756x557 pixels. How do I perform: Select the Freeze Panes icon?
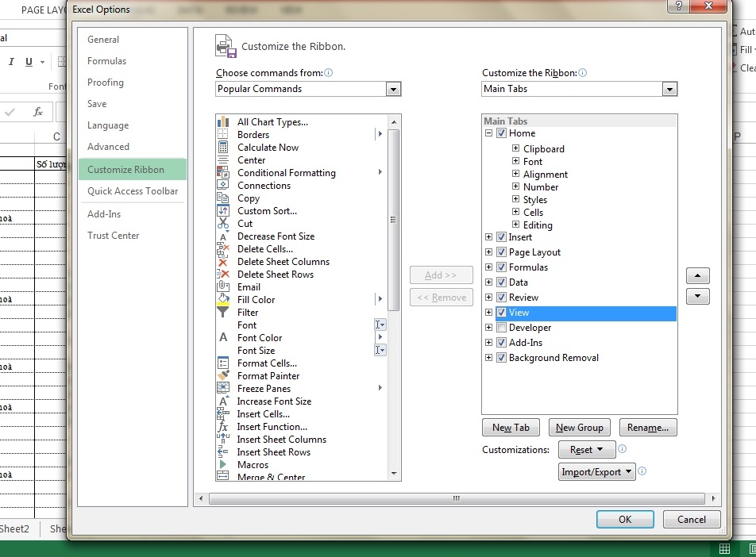(x=222, y=388)
